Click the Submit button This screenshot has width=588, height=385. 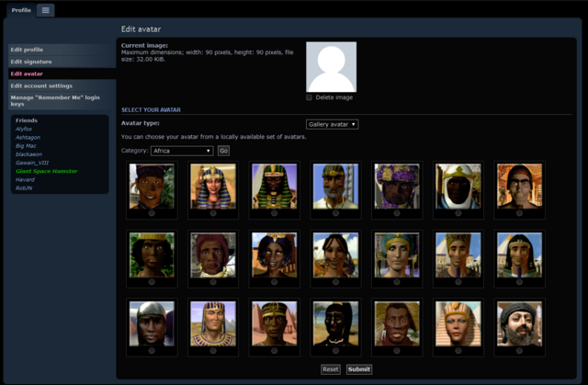pos(359,369)
